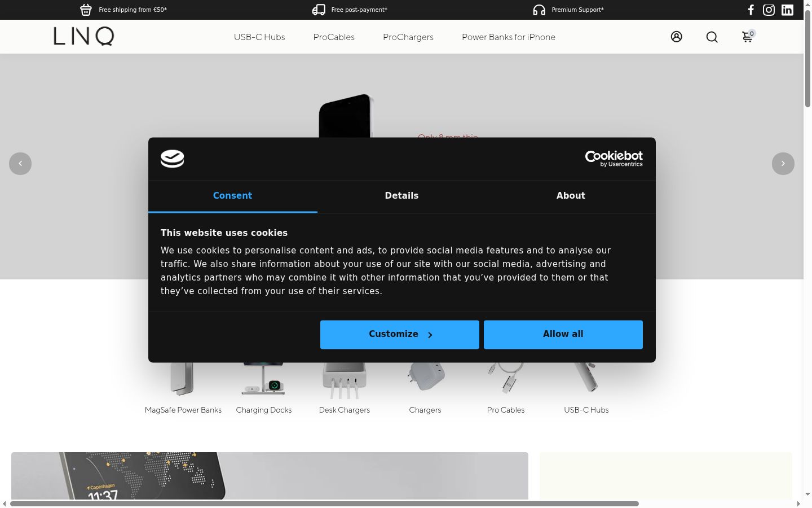The width and height of the screenshot is (812, 508).
Task: Click the Charging Docks product image
Action: pos(264,379)
